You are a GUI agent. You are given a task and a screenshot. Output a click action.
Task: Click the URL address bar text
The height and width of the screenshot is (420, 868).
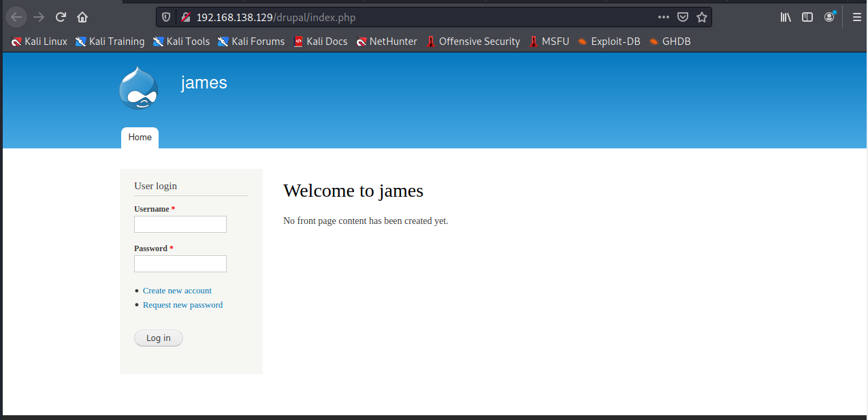(x=276, y=17)
